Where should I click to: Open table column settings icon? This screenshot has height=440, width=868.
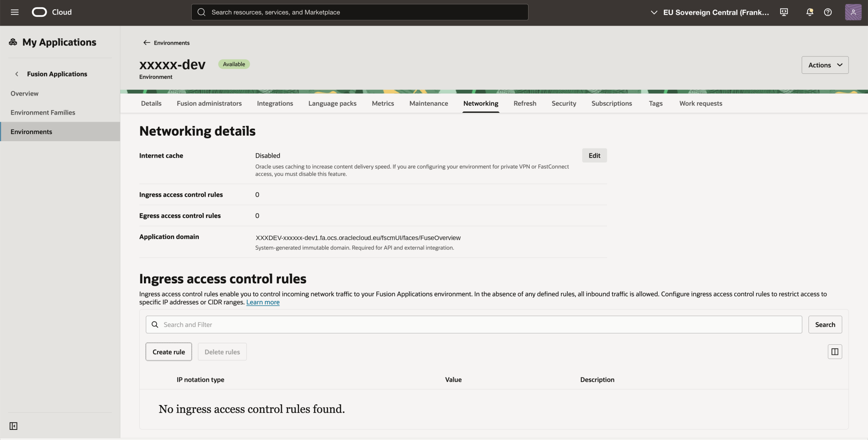pyautogui.click(x=835, y=352)
